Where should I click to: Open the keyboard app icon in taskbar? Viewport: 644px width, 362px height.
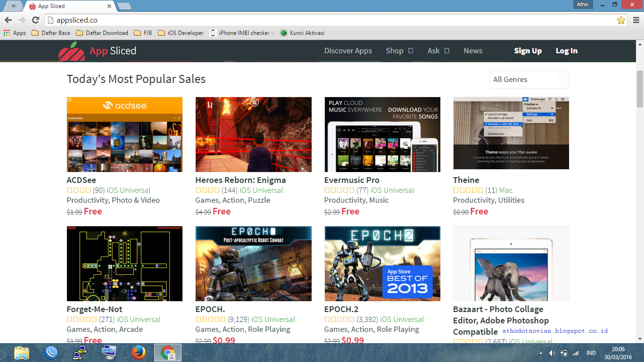(x=109, y=353)
